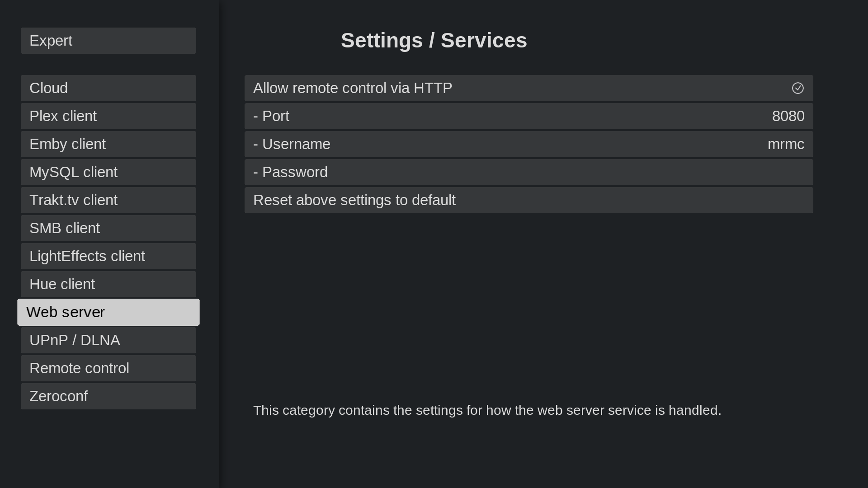This screenshot has height=488, width=868.
Task: Choose the LightEffects client category
Action: (x=108, y=256)
